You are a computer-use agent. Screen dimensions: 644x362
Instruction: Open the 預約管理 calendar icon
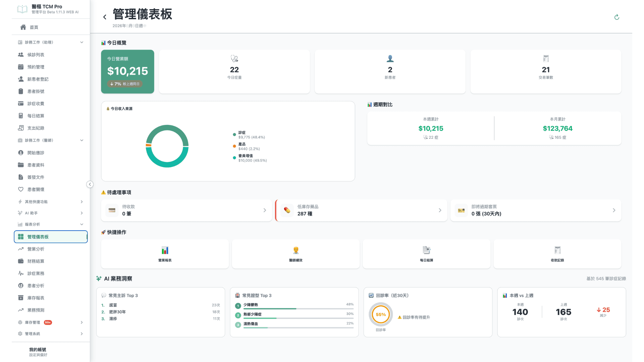click(20, 67)
